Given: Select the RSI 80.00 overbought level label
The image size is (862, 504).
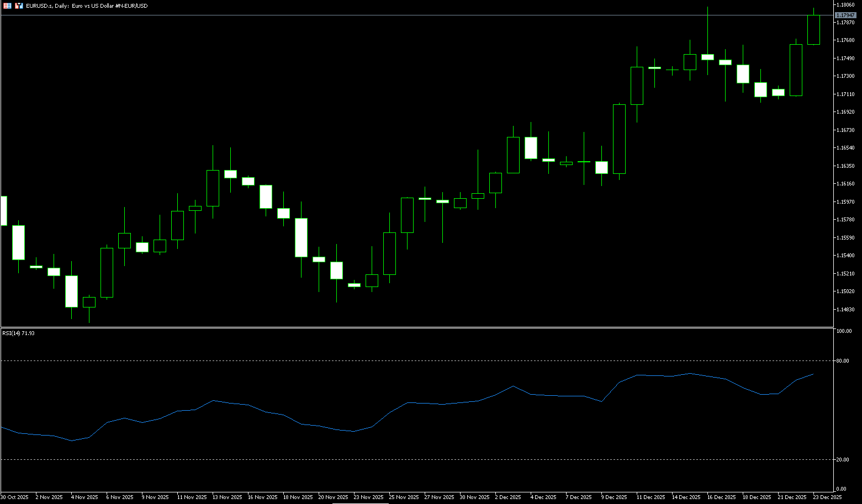Looking at the screenshot, I should tap(843, 361).
